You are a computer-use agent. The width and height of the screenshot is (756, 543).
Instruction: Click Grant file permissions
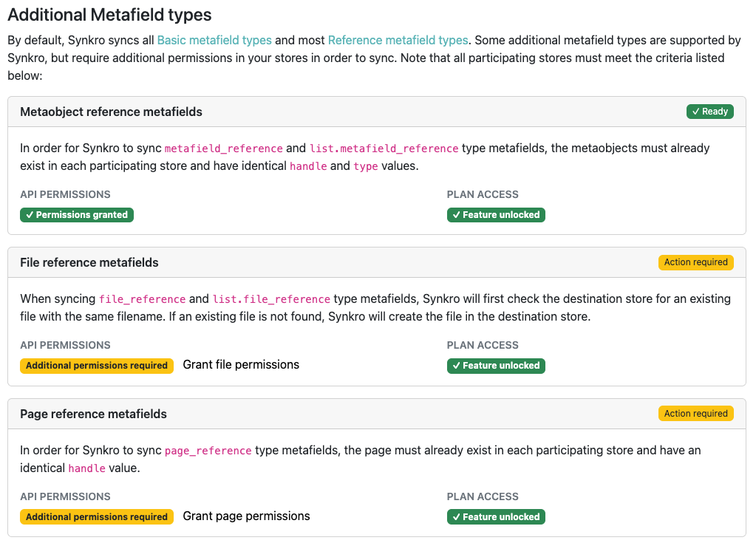(241, 365)
